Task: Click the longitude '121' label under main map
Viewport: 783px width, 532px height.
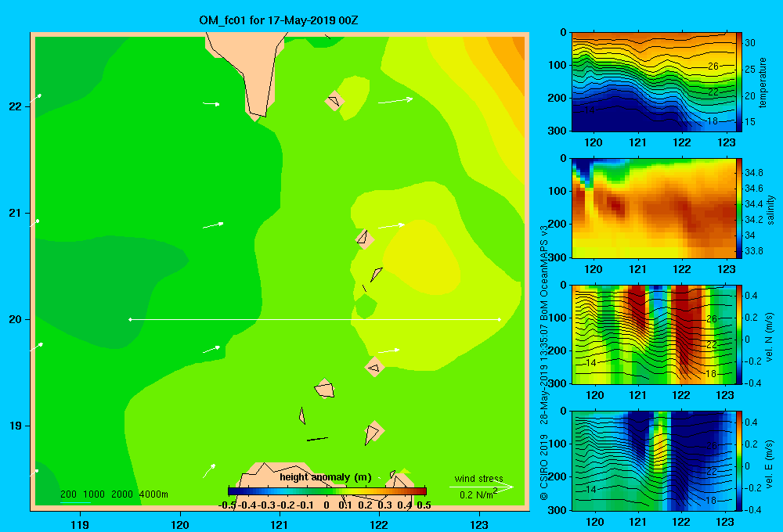Action: tap(280, 524)
